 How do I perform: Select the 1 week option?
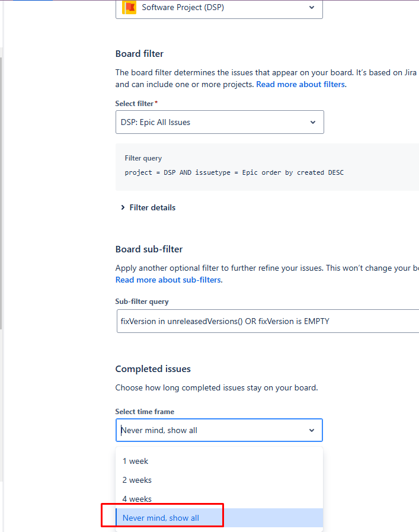pyautogui.click(x=135, y=461)
